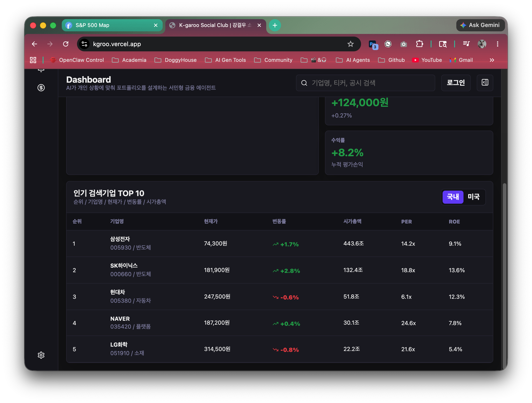Select K-garoo Social Club tab
Screen dimensions: 532x403
tap(216, 25)
